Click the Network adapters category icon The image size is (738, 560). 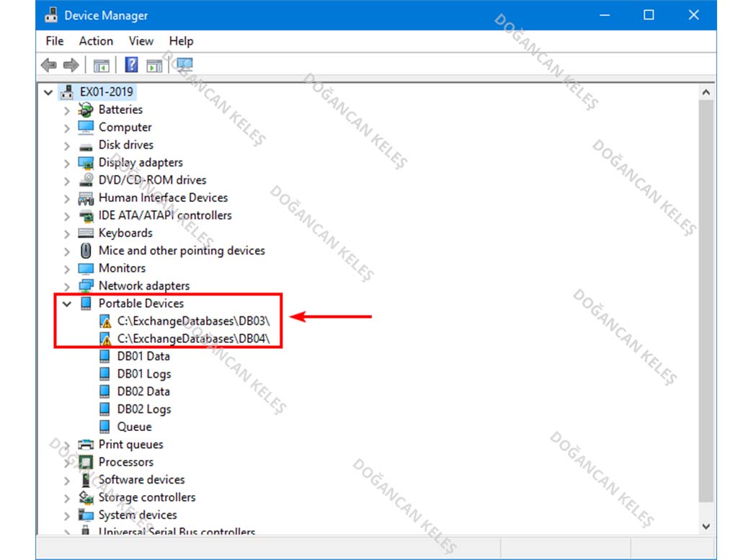(86, 285)
